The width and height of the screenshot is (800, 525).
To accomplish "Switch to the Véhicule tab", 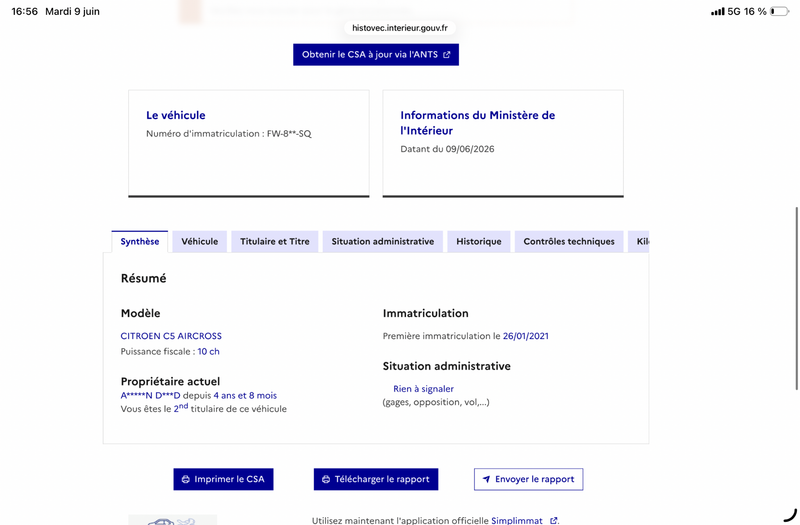I will click(199, 241).
